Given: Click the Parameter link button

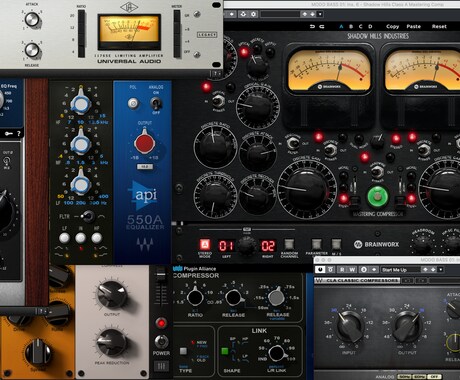Looking at the screenshot, I should coord(316,244).
